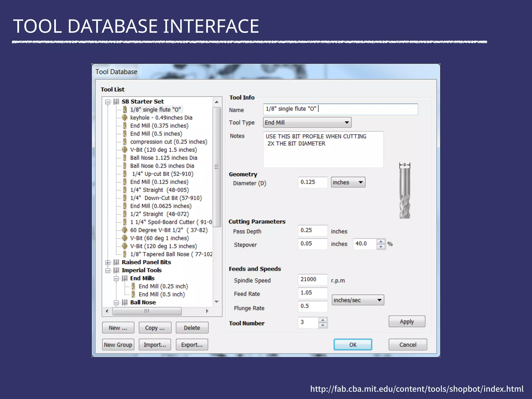Viewport: 532px width, 399px height.
Task: Confirm with the OK button
Action: tap(353, 345)
